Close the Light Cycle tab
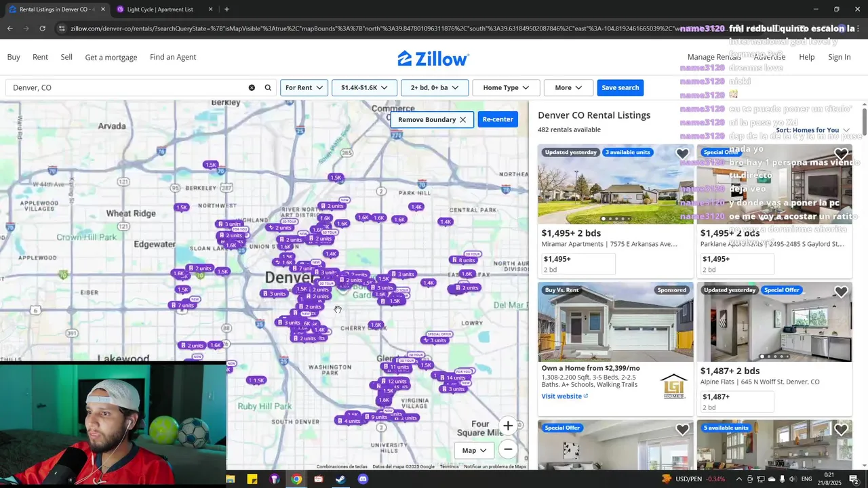The image size is (868, 488). [210, 9]
